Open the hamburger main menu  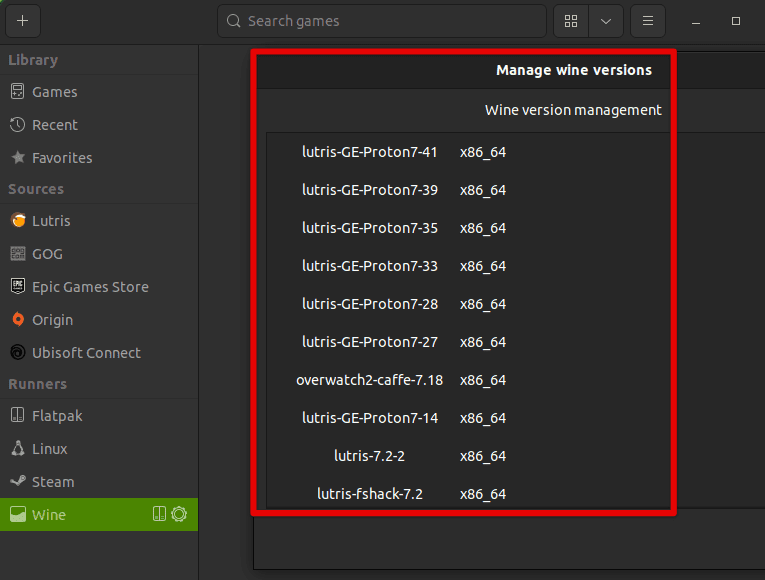pos(648,21)
